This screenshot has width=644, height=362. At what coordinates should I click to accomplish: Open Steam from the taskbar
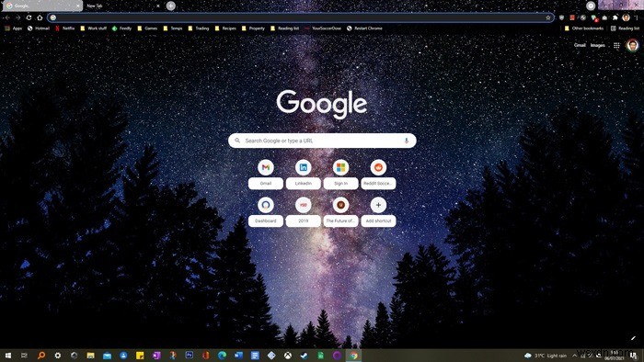coord(305,356)
